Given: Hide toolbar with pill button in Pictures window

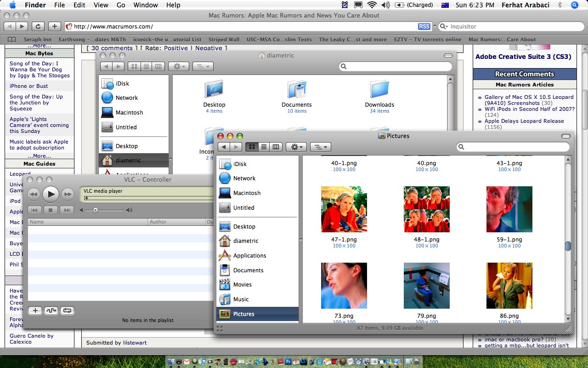Looking at the screenshot, I should click(x=566, y=136).
